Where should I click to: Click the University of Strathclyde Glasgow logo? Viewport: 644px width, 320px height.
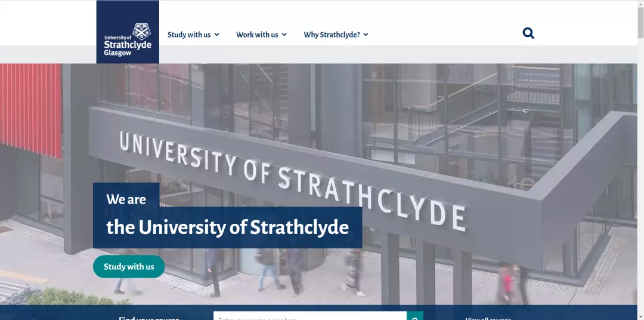[x=128, y=32]
